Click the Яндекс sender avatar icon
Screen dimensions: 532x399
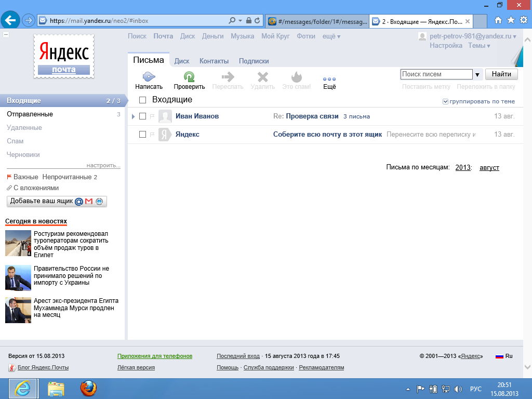[x=165, y=135]
